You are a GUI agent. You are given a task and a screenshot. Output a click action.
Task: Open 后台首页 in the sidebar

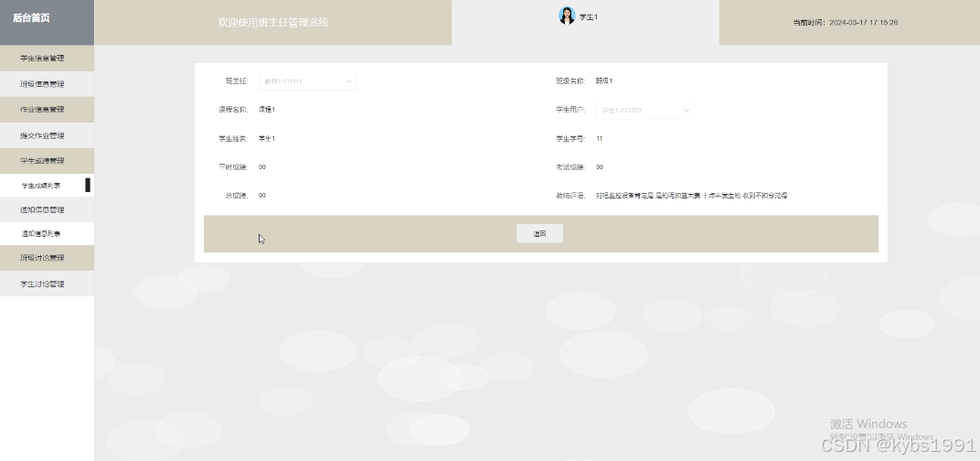coord(31,18)
